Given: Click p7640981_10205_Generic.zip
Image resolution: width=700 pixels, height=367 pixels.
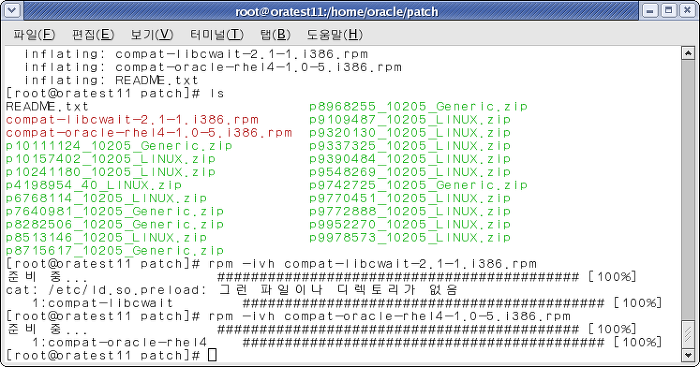Looking at the screenshot, I should click(x=115, y=211).
